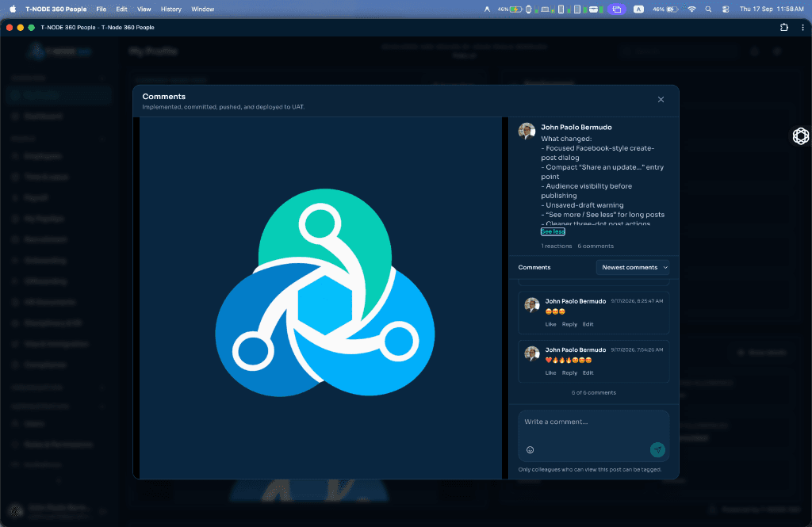Open the Window menu
This screenshot has width=812, height=527.
[202, 9]
